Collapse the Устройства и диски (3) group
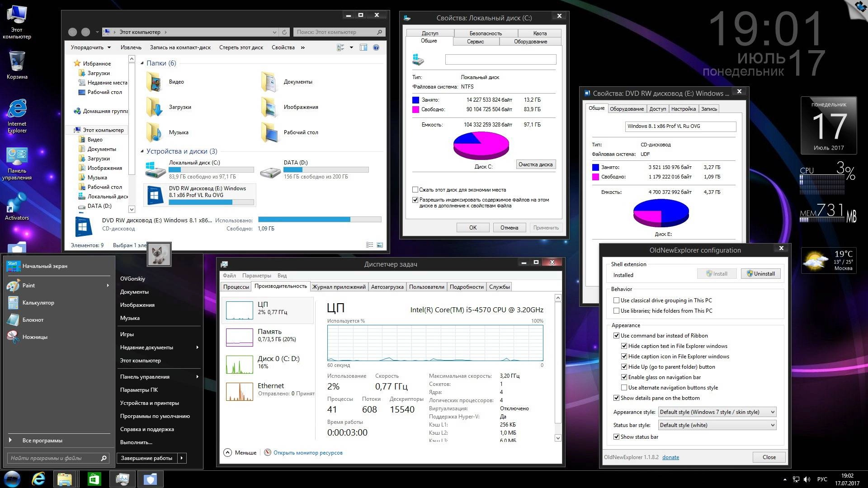 [142, 151]
